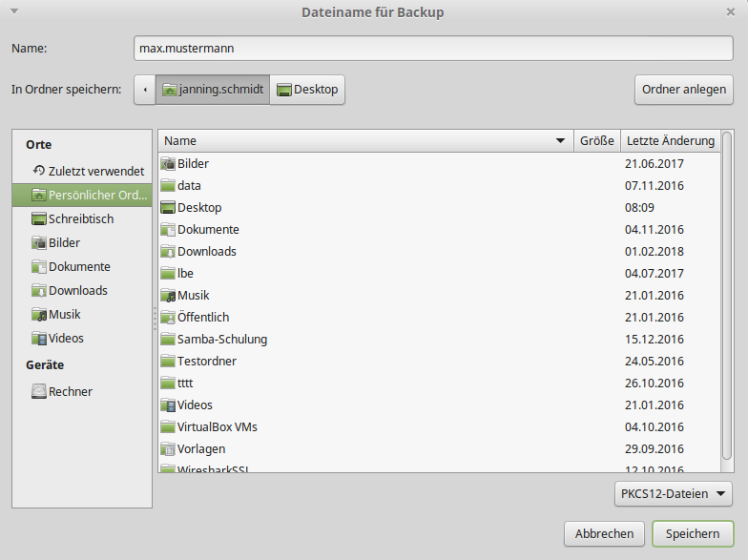Click the Vorlagen folder icon in list
The width and height of the screenshot is (748, 560).
[x=169, y=449]
